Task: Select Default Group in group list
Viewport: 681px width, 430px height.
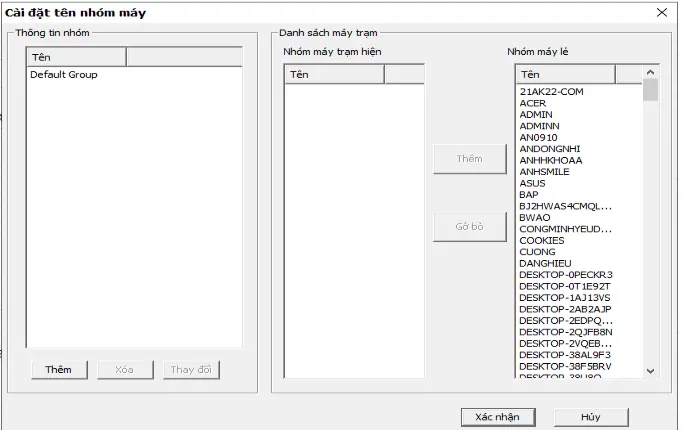Action: (x=64, y=75)
